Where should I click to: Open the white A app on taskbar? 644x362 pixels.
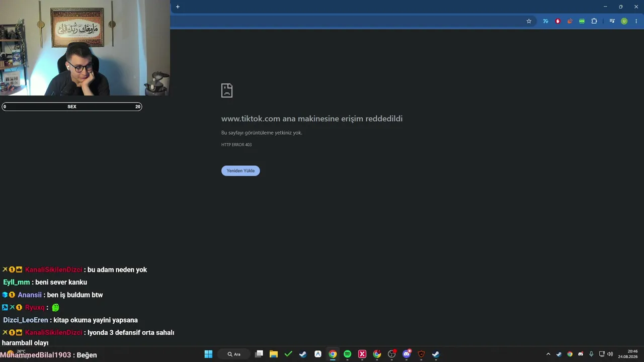pos(318,354)
